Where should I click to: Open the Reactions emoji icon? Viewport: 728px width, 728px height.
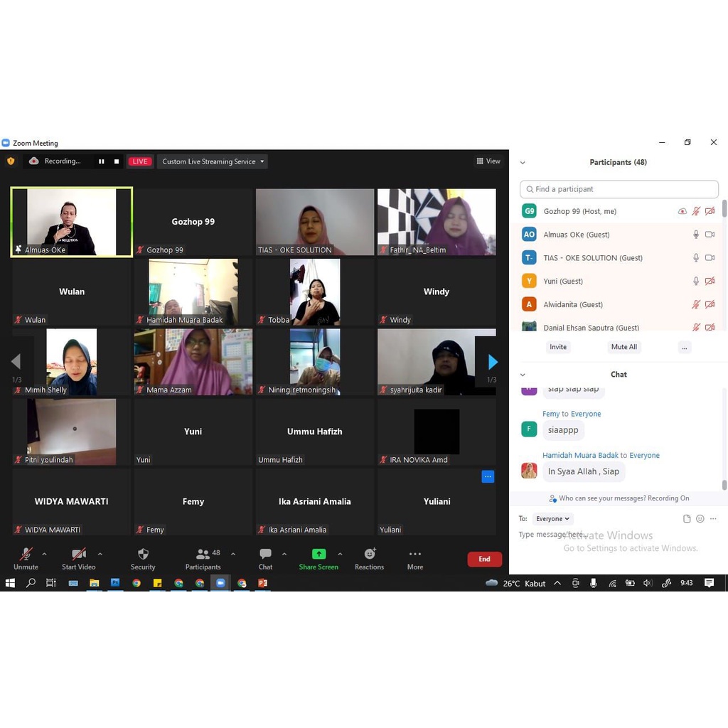click(x=370, y=554)
